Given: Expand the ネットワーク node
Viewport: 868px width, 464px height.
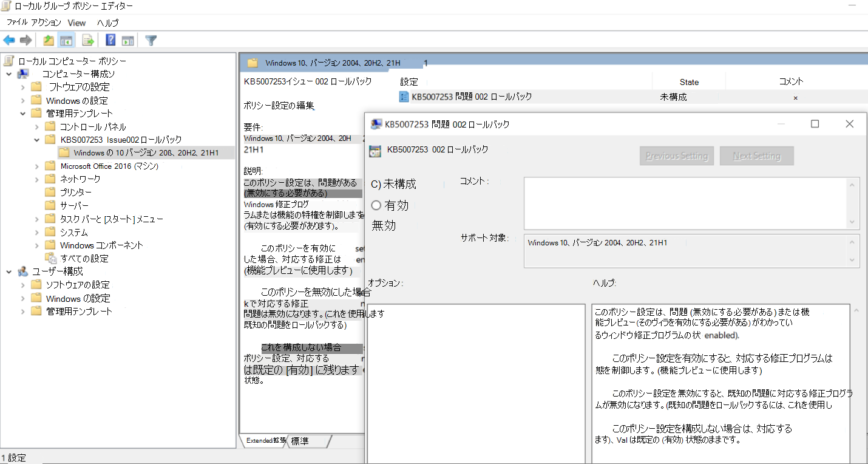Looking at the screenshot, I should click(36, 179).
